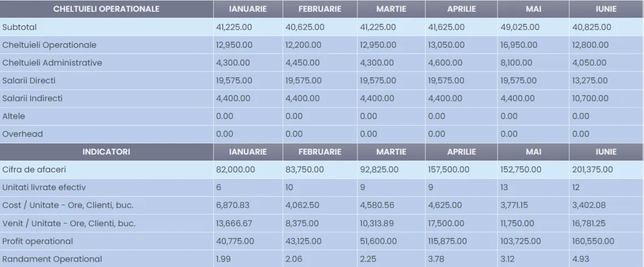Image resolution: width=644 pixels, height=267 pixels.
Task: Select the IANUARIE column header in the top table
Action: (x=247, y=9)
